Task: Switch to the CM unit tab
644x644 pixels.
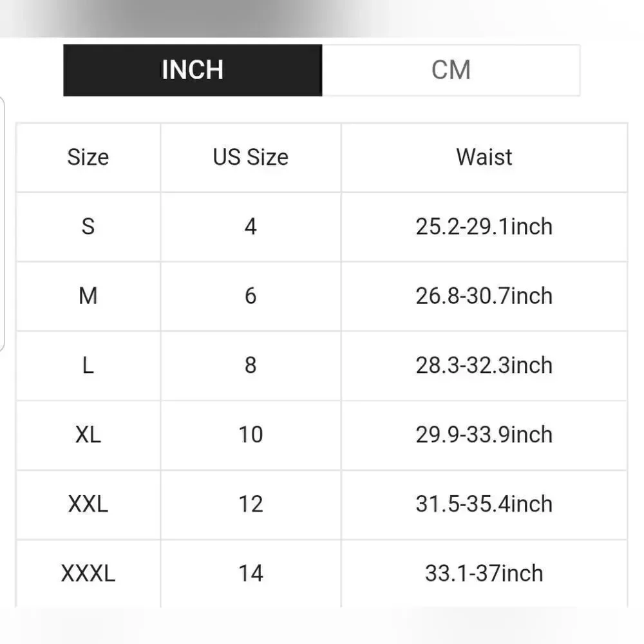Action: [x=451, y=70]
